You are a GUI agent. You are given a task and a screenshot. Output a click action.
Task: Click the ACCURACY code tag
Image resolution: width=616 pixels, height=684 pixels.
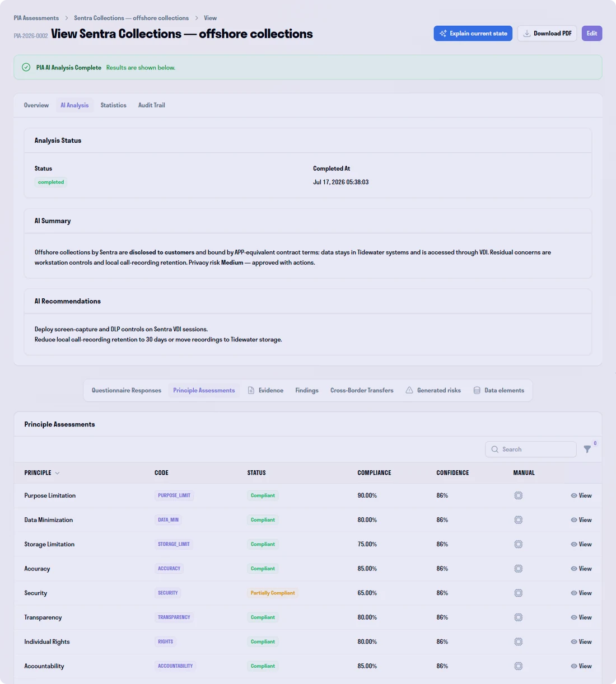click(169, 569)
